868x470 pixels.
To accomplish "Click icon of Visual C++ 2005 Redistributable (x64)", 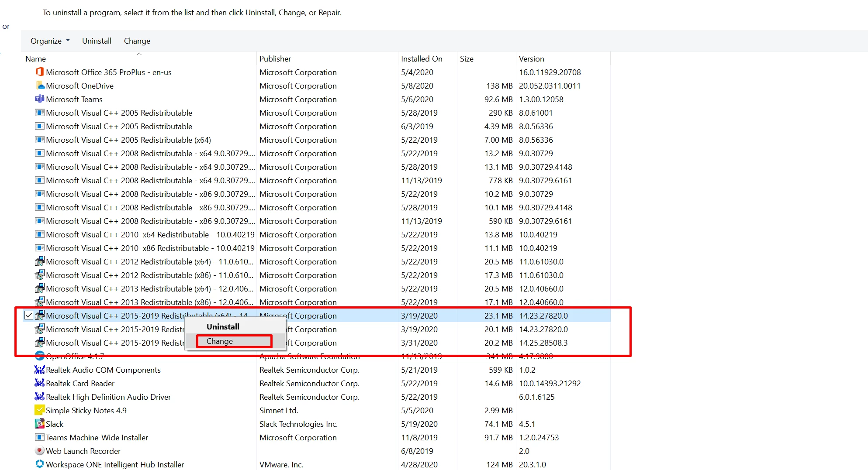I will tap(39, 139).
